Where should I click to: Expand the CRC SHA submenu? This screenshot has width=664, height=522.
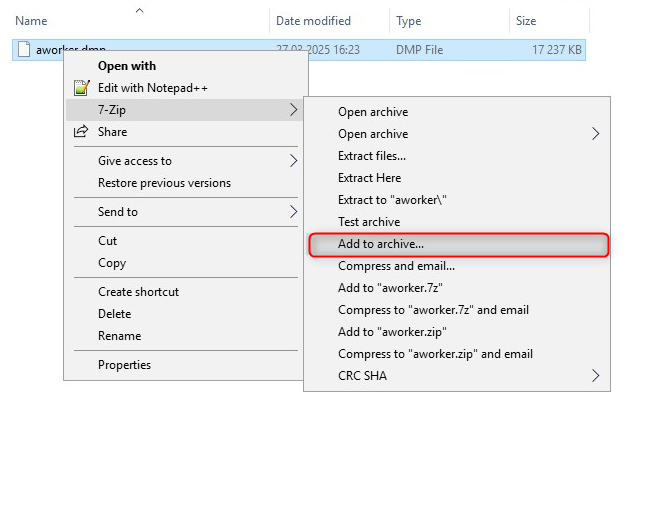596,376
